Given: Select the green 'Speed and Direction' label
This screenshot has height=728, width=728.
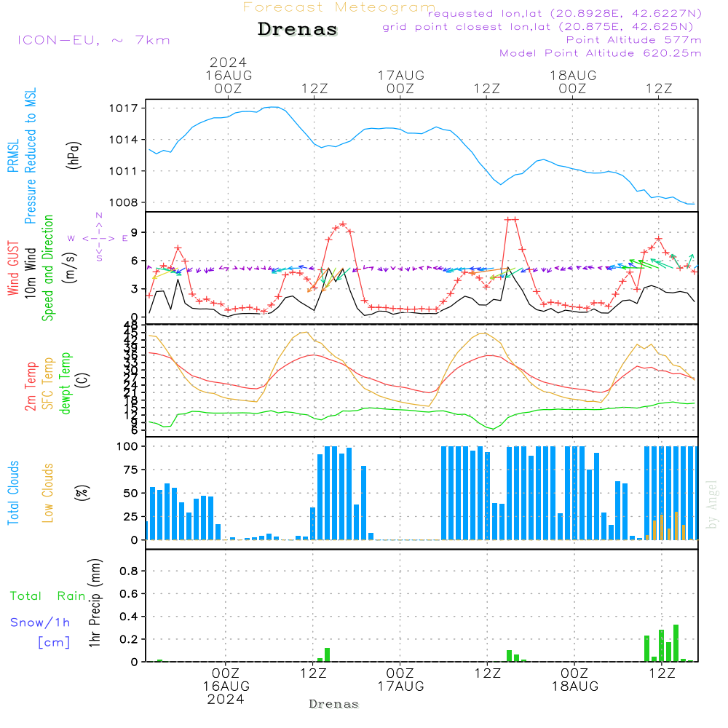Looking at the screenshot, I should click(48, 268).
